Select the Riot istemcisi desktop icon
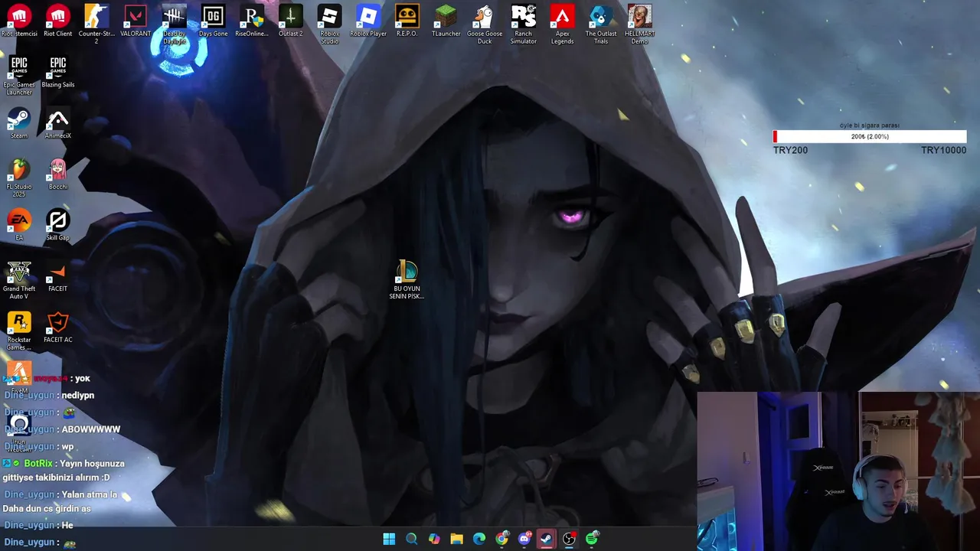This screenshot has height=551, width=980. click(19, 21)
